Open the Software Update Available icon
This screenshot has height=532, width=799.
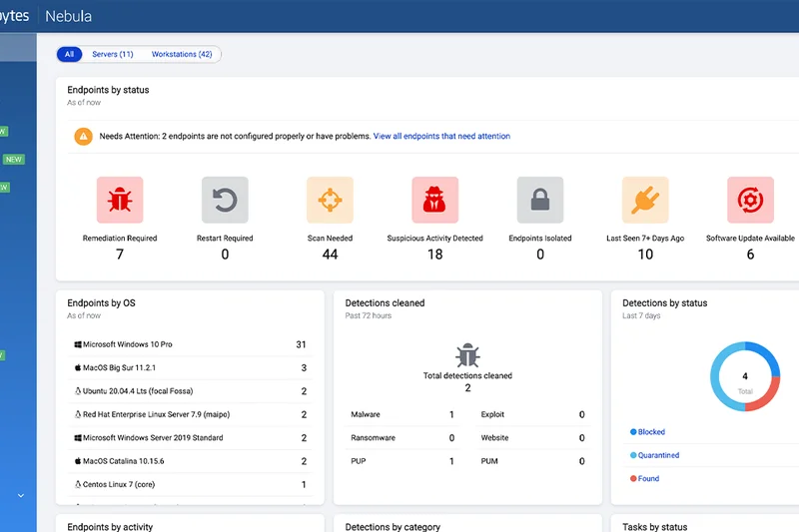pyautogui.click(x=750, y=200)
